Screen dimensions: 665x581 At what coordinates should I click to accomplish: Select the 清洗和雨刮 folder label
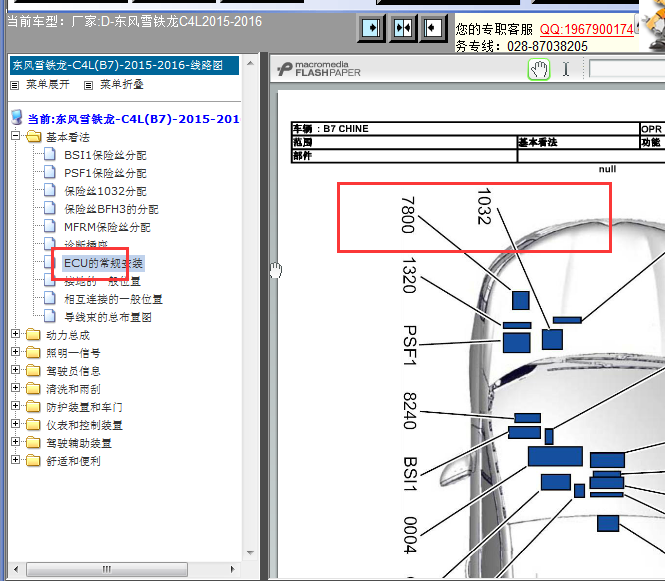73,389
